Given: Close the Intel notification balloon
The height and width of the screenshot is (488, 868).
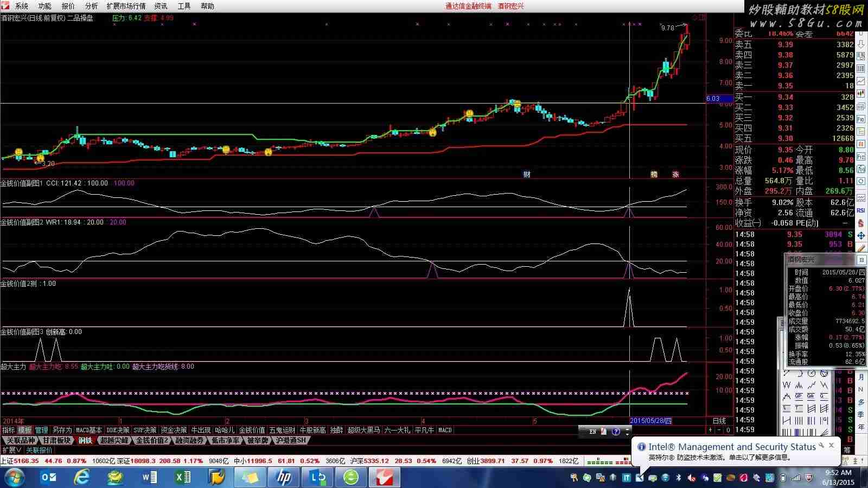Looking at the screenshot, I should [x=831, y=446].
